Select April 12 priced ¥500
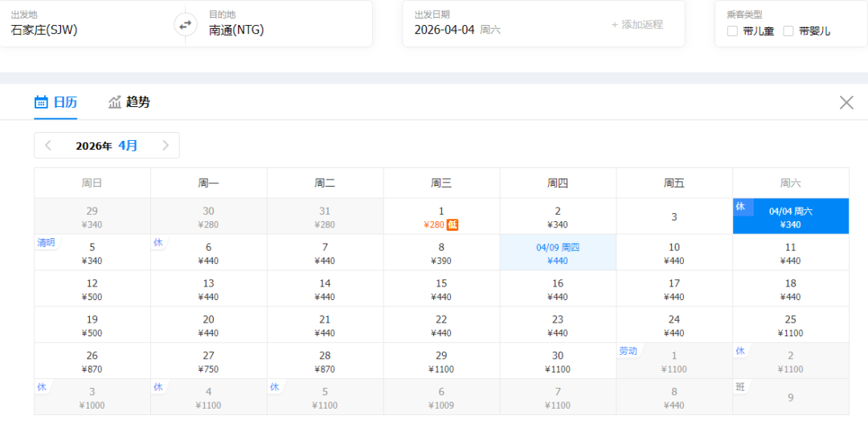Viewport: 868px width, 424px height. tap(92, 288)
